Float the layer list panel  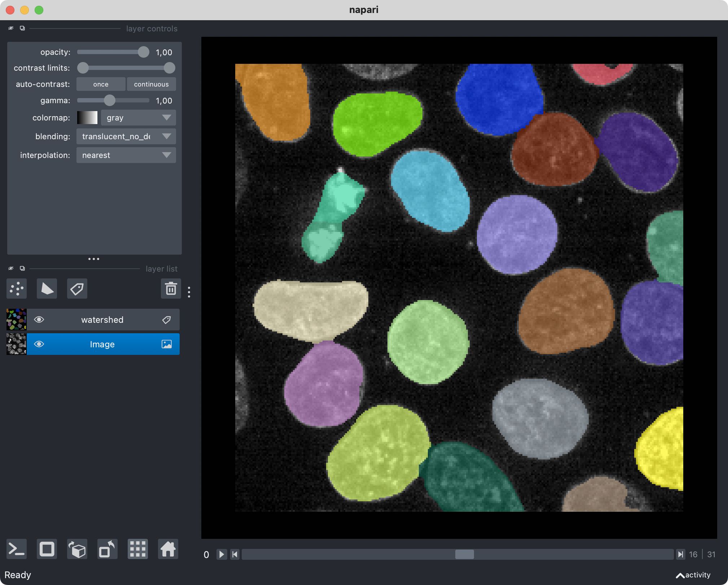tap(22, 268)
